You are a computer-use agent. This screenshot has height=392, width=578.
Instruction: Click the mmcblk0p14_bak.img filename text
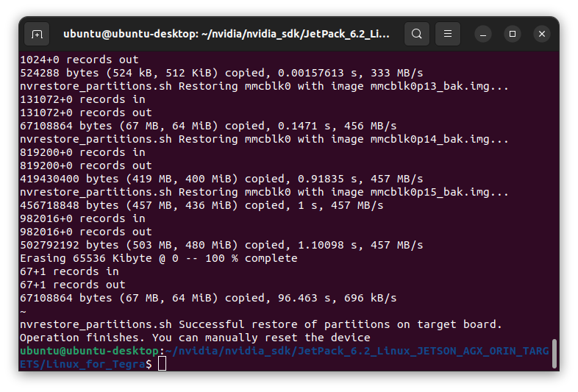429,140
